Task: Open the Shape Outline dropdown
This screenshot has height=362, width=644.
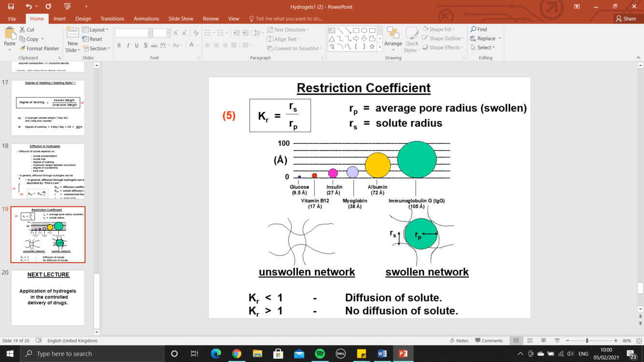Action: pyautogui.click(x=443, y=39)
